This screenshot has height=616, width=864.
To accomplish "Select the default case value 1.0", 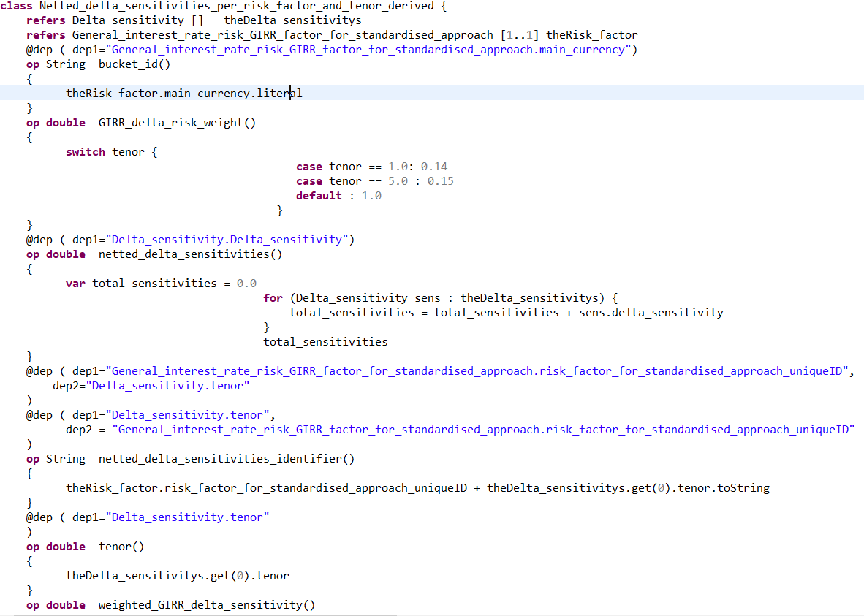I will pos(371,195).
